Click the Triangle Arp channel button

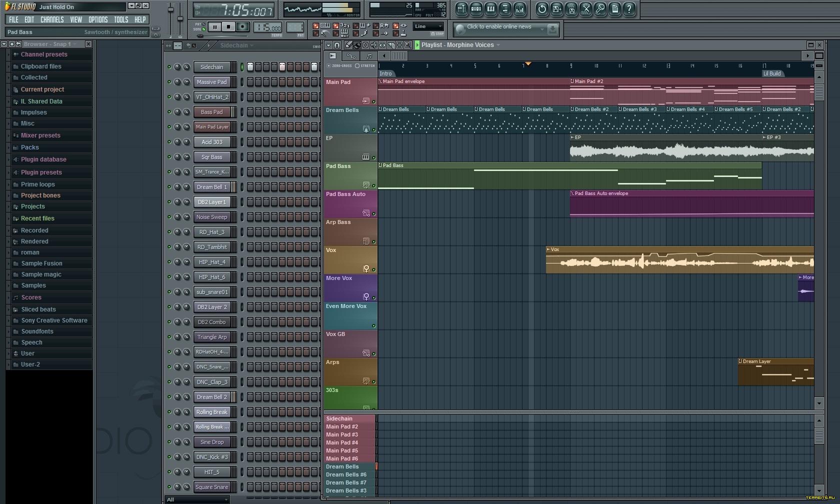coord(211,337)
